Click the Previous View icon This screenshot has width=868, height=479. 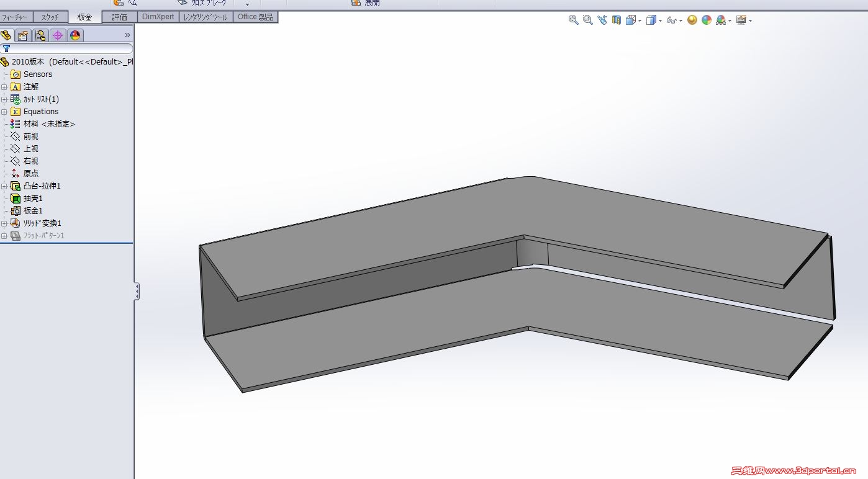tap(602, 20)
